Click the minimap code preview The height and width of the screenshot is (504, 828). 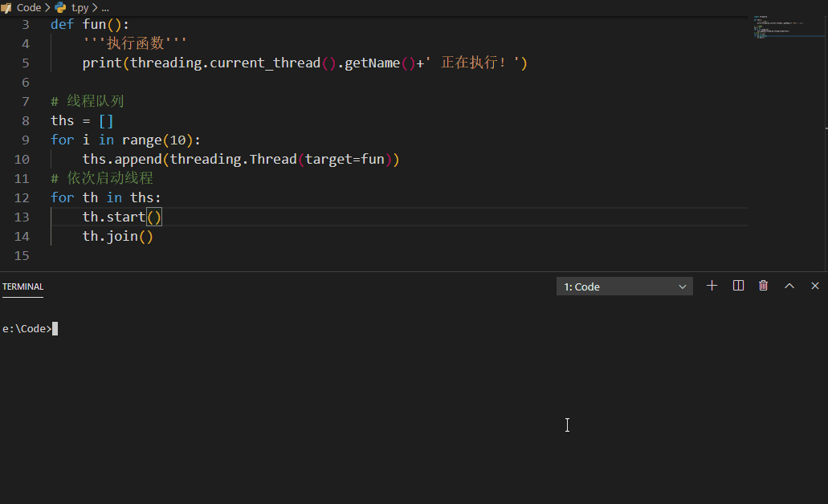tap(772, 27)
